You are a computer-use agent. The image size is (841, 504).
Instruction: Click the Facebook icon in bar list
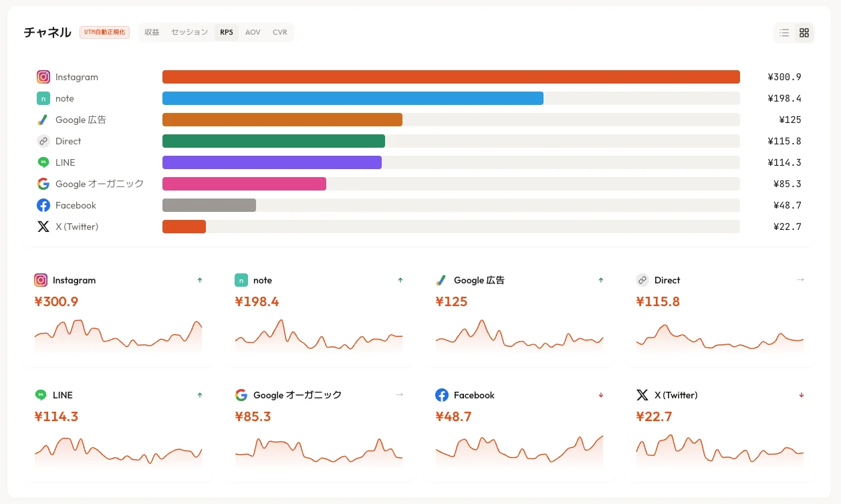(43, 205)
